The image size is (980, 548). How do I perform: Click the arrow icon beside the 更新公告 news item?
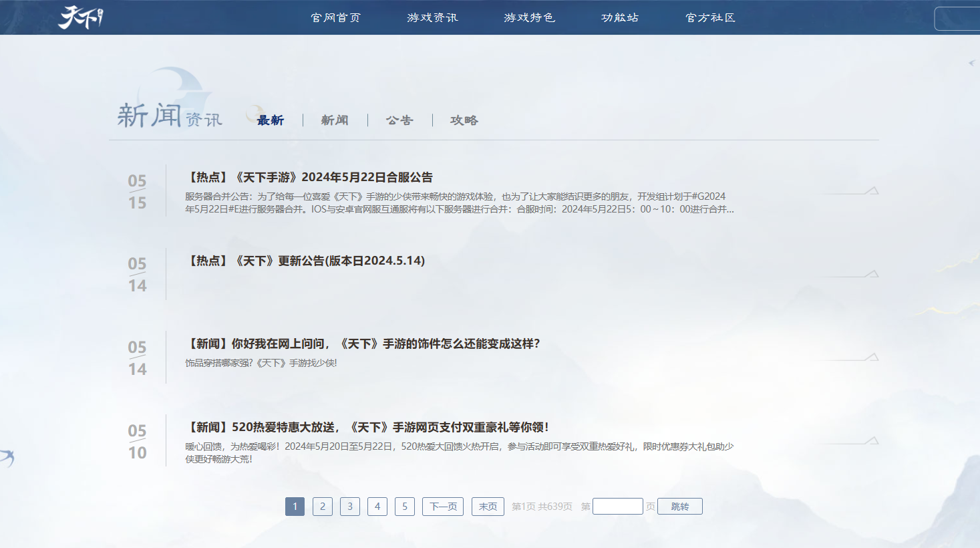(848, 274)
